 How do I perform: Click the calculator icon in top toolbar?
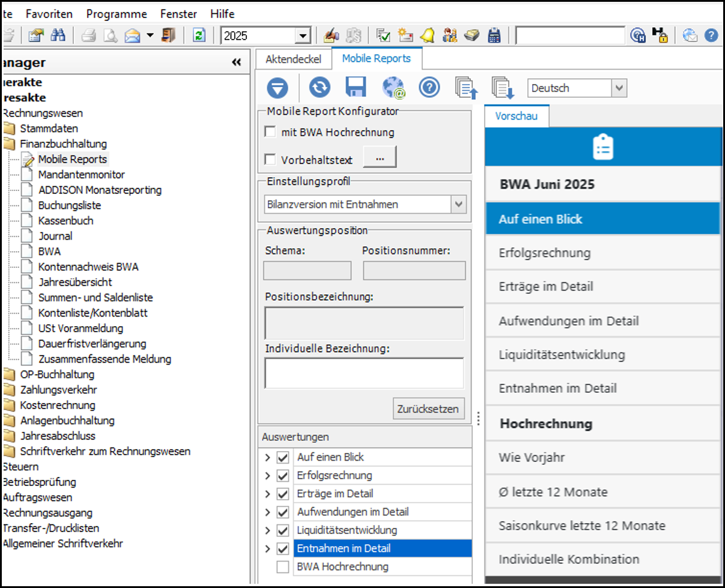click(494, 35)
